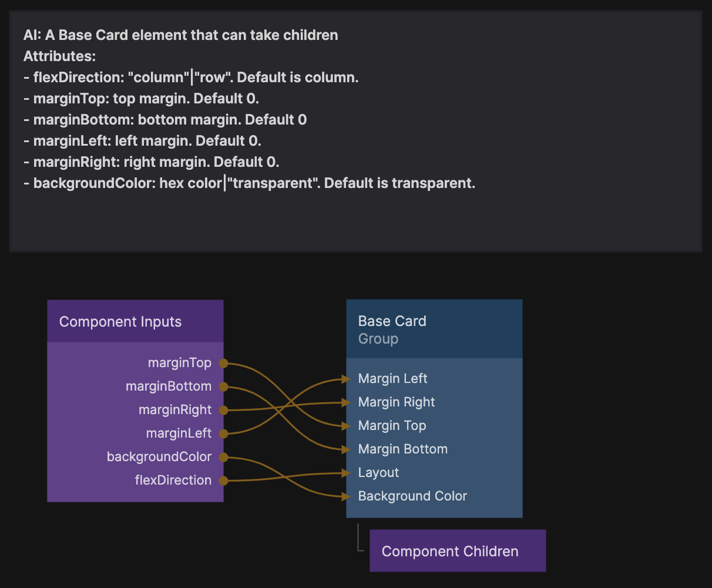Screen dimensions: 712x588
Task: Click the Margin Left input arrow
Action: (347, 379)
